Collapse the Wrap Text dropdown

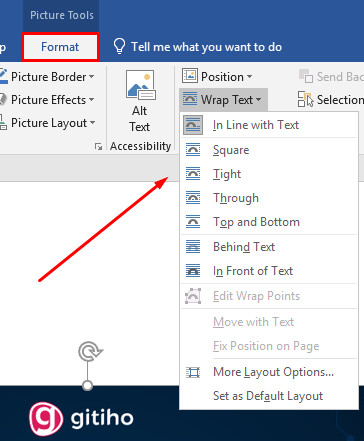(223, 99)
